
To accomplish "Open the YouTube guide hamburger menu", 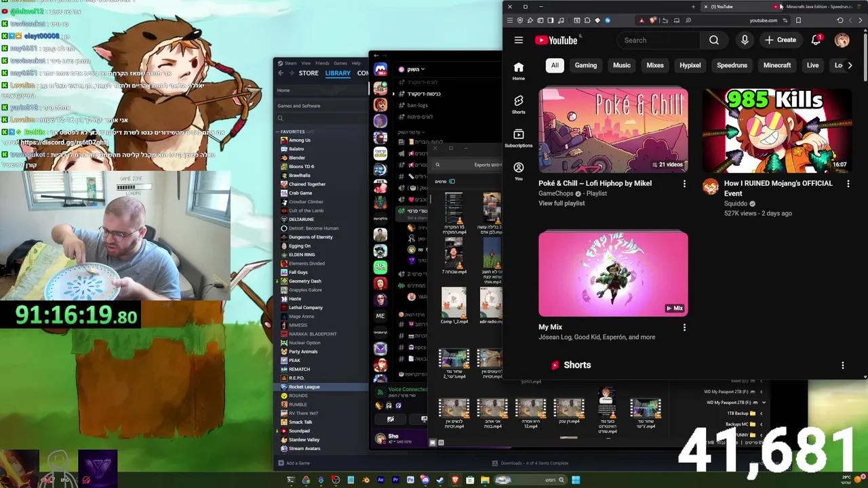I will [519, 40].
